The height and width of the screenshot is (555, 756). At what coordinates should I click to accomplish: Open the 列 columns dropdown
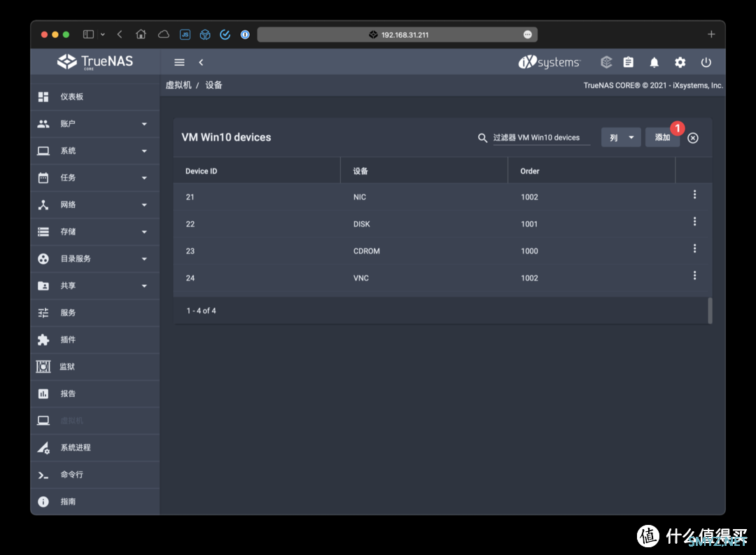621,138
